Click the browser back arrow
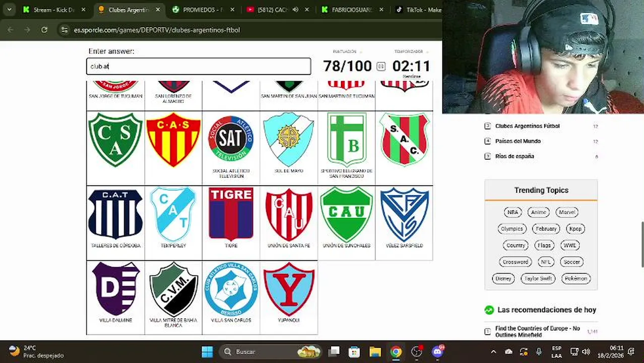644x363 pixels. coord(11,30)
